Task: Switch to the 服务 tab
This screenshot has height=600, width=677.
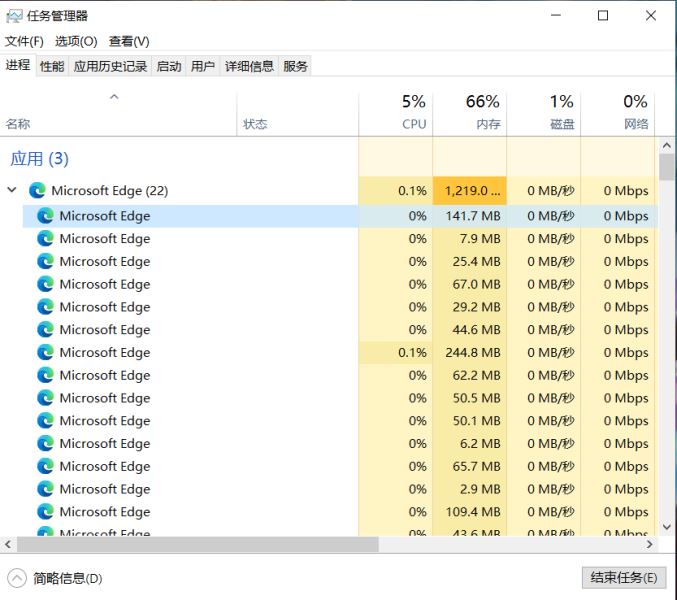Action: pos(295,66)
